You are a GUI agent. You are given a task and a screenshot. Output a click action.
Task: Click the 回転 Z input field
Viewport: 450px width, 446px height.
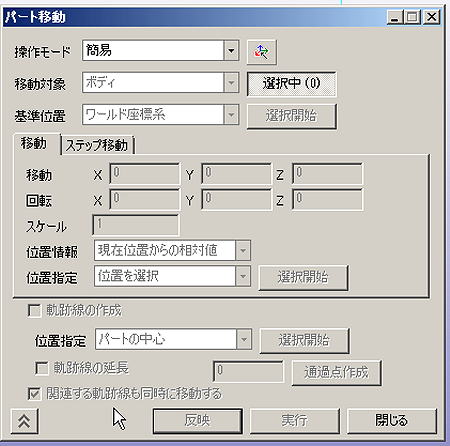click(x=328, y=199)
